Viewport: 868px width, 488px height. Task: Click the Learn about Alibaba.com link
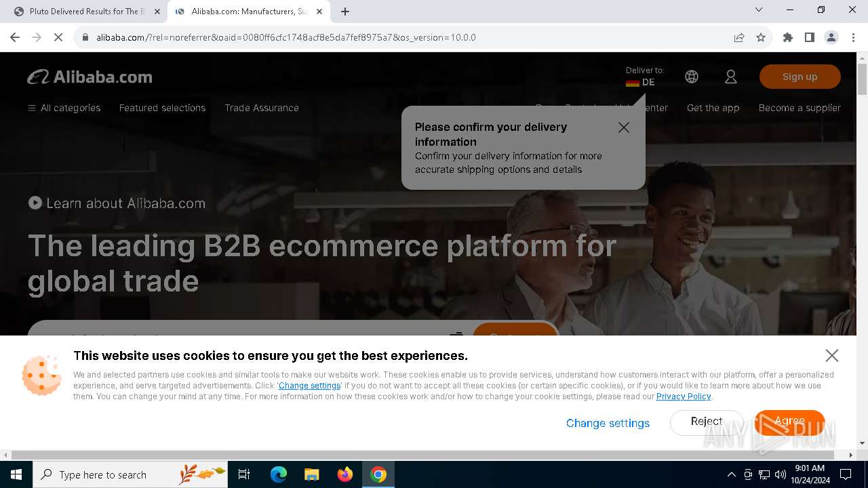point(125,203)
